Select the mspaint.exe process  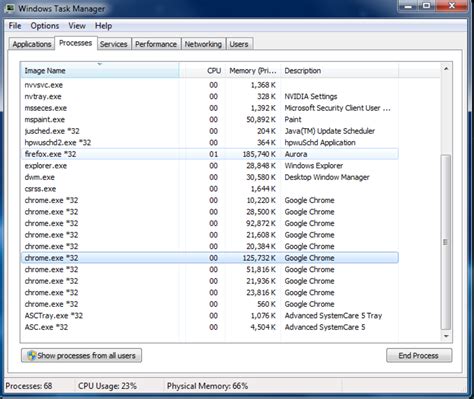[210, 120]
